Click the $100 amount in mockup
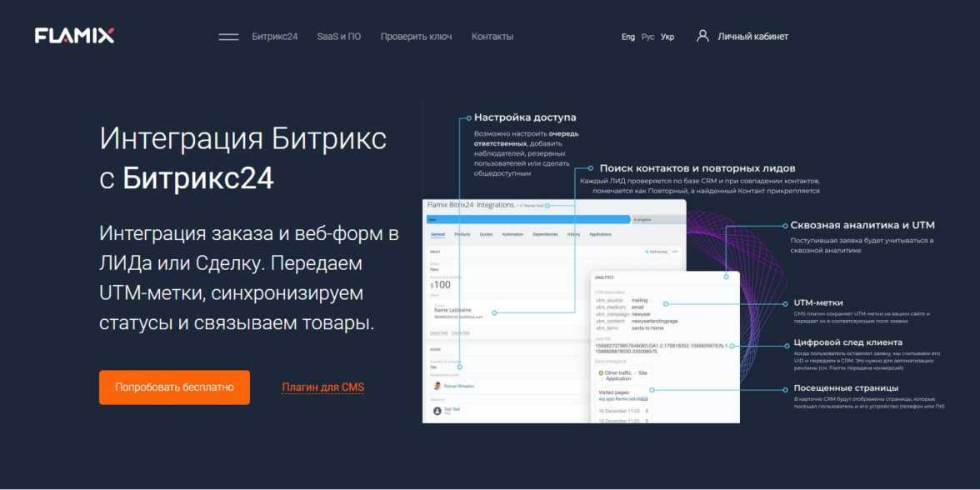980x490 pixels. [x=440, y=285]
